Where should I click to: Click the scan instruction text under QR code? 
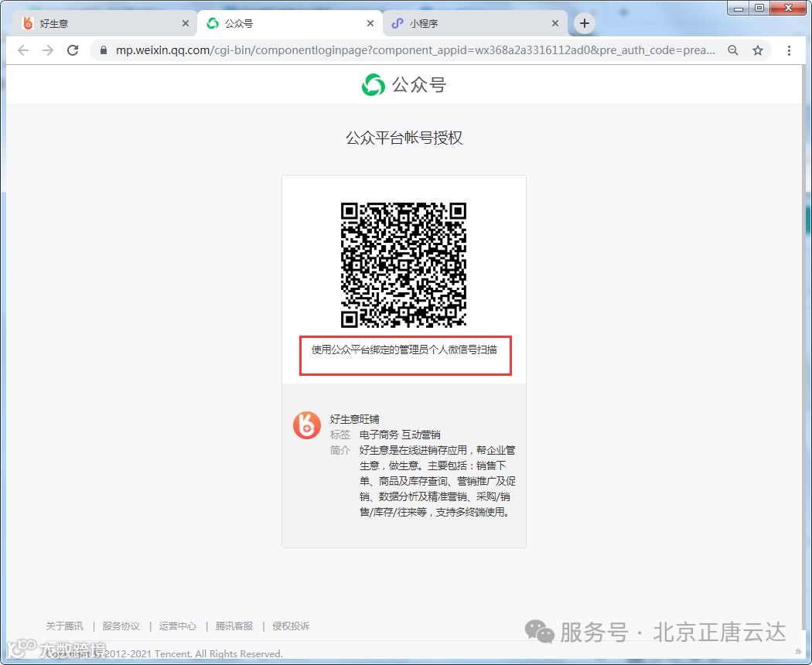point(404,350)
